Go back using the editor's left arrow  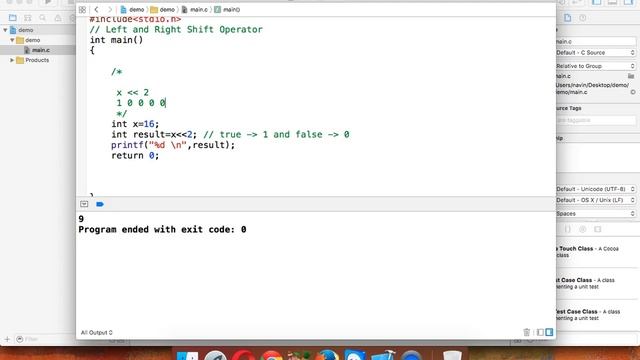(96, 9)
